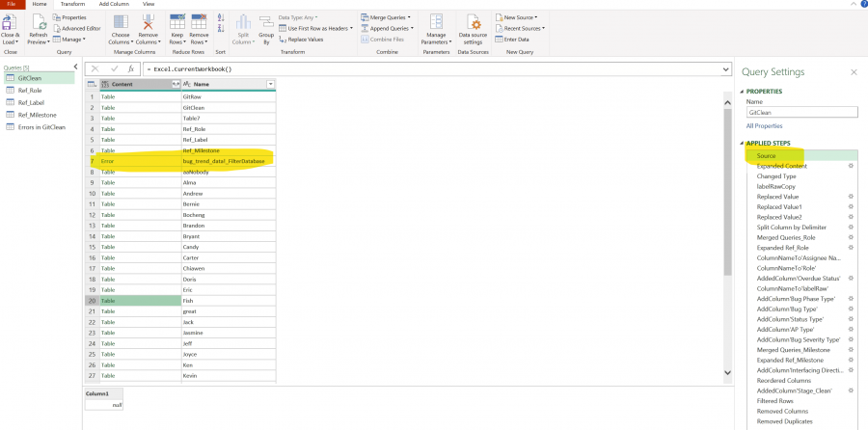Sort ascending with A-Z icon
The width and height of the screenshot is (868, 430).
click(221, 17)
